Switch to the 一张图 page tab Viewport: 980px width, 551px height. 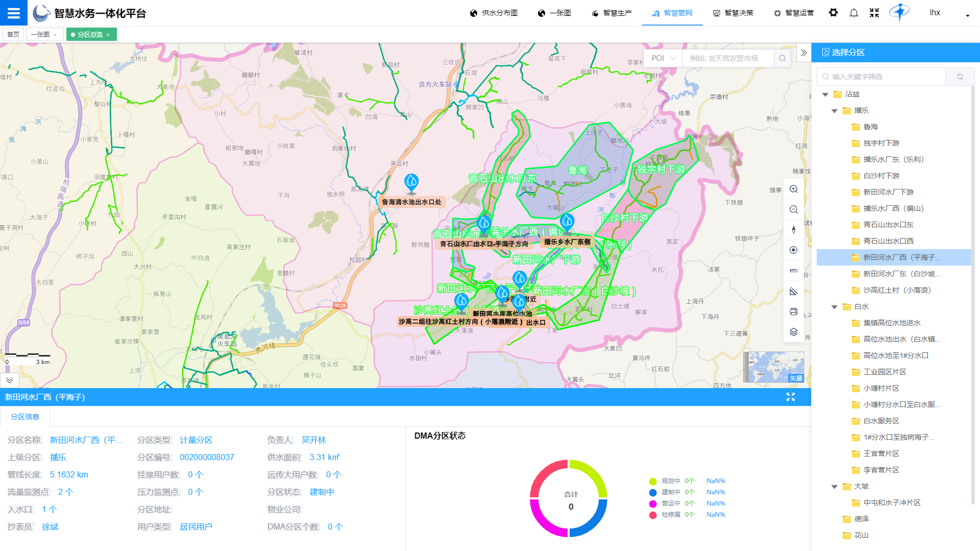click(40, 34)
